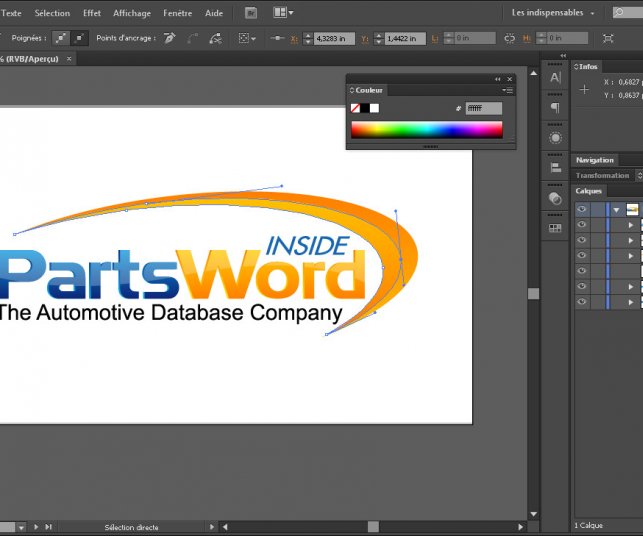Open the Stroke panel icon in dock
This screenshot has width=643, height=536.
click(556, 137)
